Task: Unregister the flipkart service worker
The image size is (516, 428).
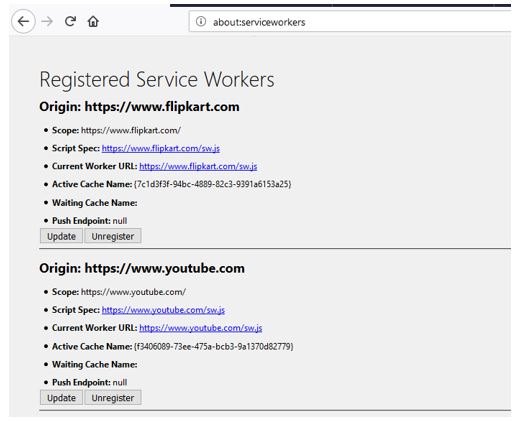Action: (x=113, y=236)
